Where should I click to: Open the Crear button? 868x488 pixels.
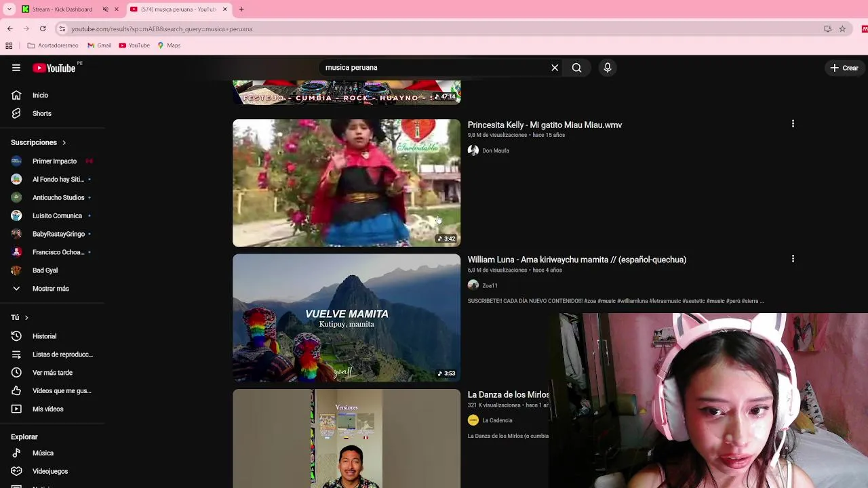tap(844, 68)
